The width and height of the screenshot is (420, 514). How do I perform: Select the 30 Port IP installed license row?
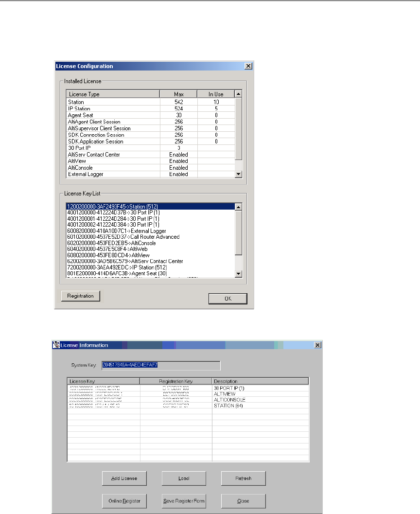(x=151, y=148)
